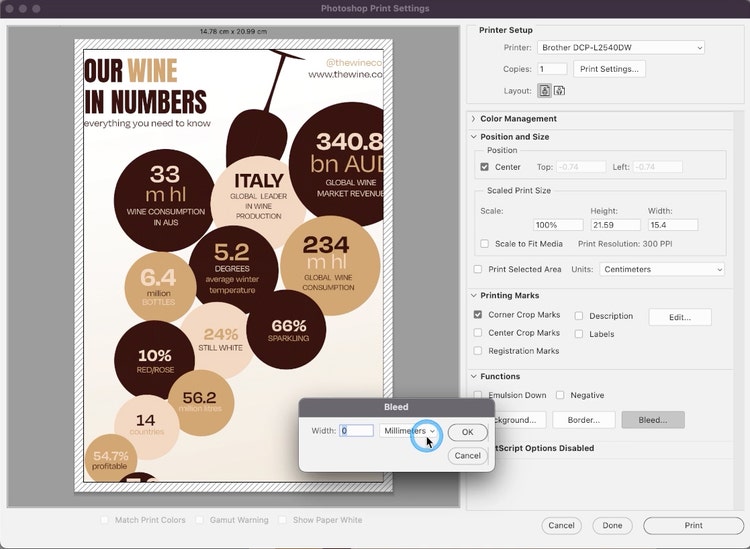The width and height of the screenshot is (750, 549).
Task: Enable Registration Marks checkbox
Action: click(478, 351)
